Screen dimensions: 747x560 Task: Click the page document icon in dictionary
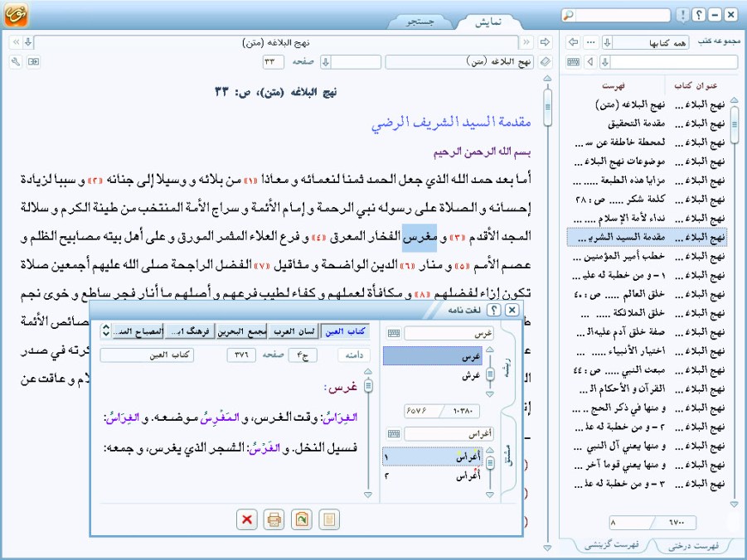[x=328, y=519]
